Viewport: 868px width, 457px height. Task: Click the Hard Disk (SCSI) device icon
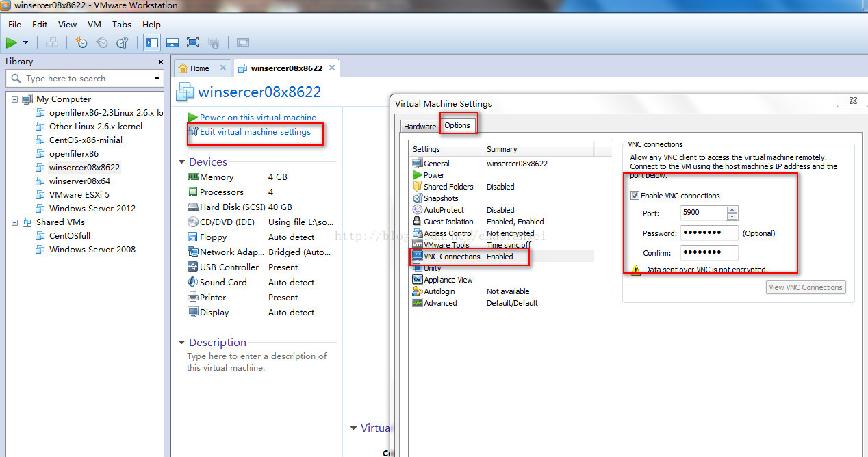click(192, 207)
